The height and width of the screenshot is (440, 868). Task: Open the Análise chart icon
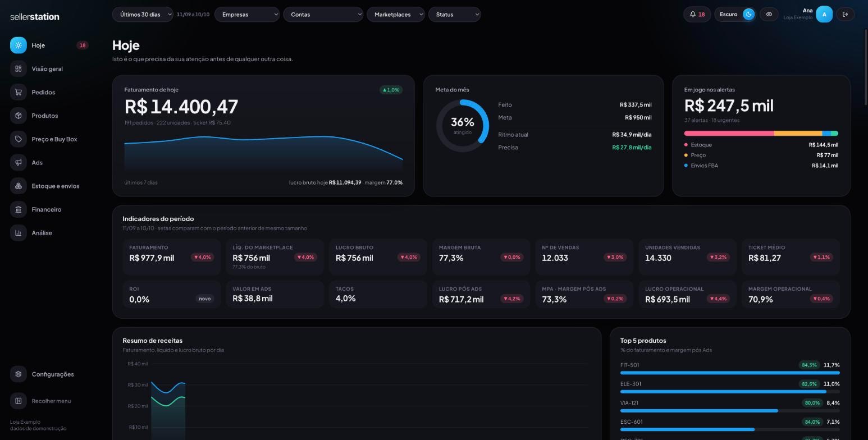point(19,233)
